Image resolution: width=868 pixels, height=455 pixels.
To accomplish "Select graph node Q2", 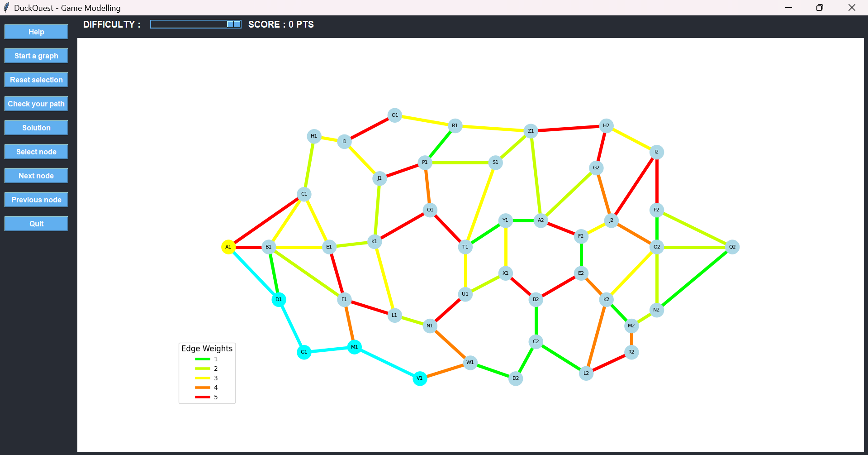I will [x=732, y=247].
